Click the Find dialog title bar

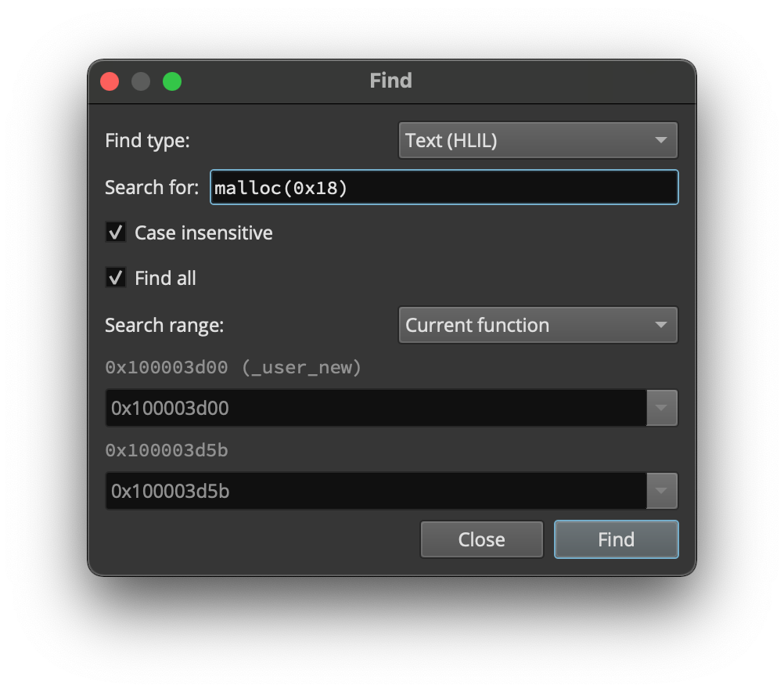click(x=390, y=81)
